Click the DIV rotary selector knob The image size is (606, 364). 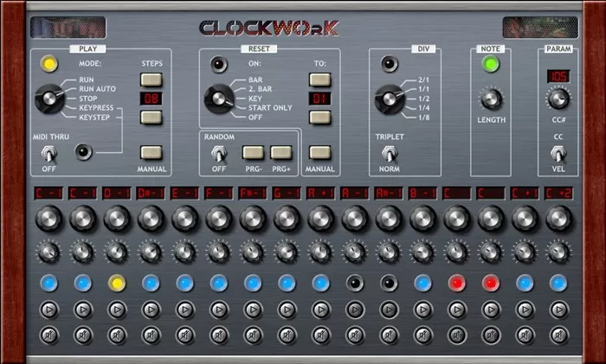[x=390, y=99]
